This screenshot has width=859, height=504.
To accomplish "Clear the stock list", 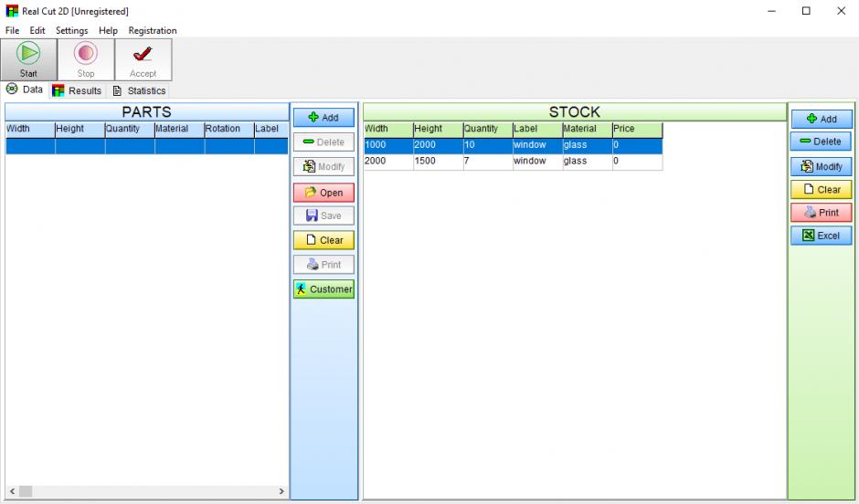I will coord(821,190).
